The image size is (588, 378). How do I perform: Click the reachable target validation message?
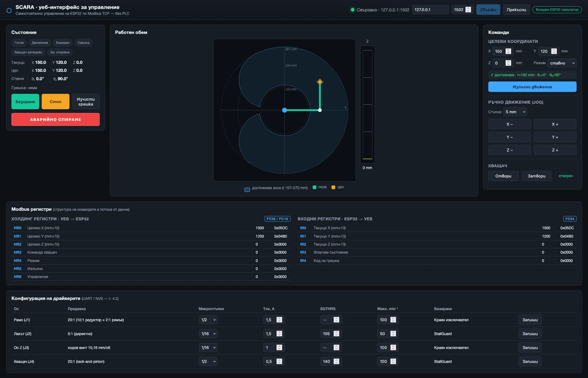[x=532, y=75]
